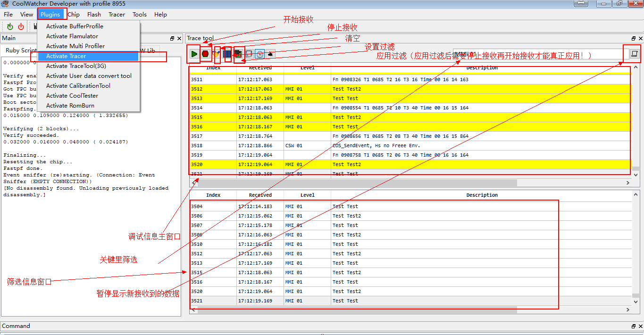Click the green power-on toolbar icon
The height and width of the screenshot is (335, 644).
click(10, 27)
